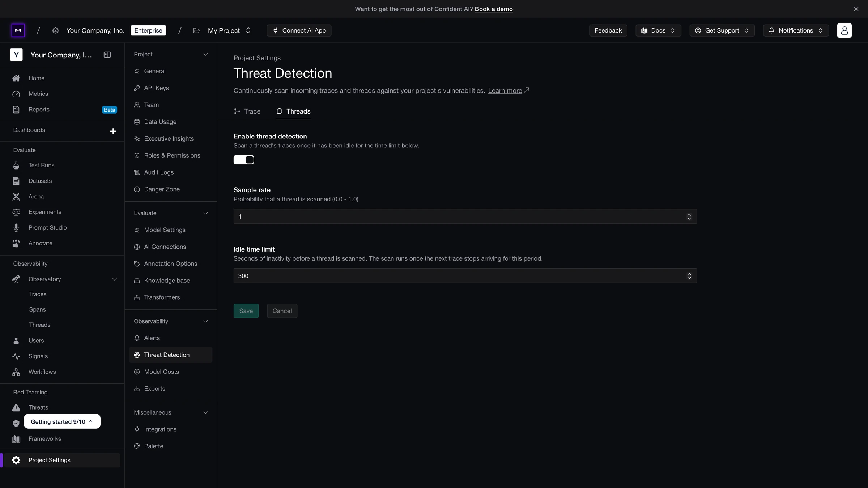868x488 pixels.
Task: Open Signals pulse icon
Action: [16, 356]
